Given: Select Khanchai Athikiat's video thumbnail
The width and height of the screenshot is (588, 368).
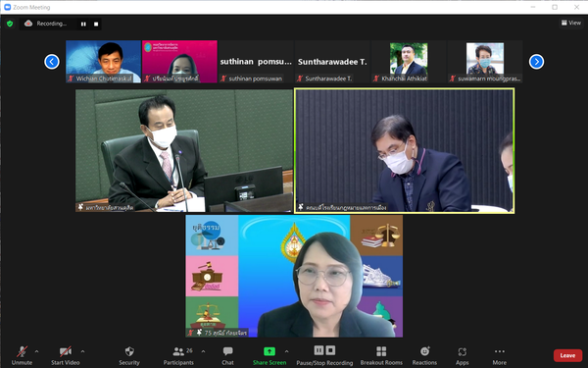Looking at the screenshot, I should [x=409, y=62].
